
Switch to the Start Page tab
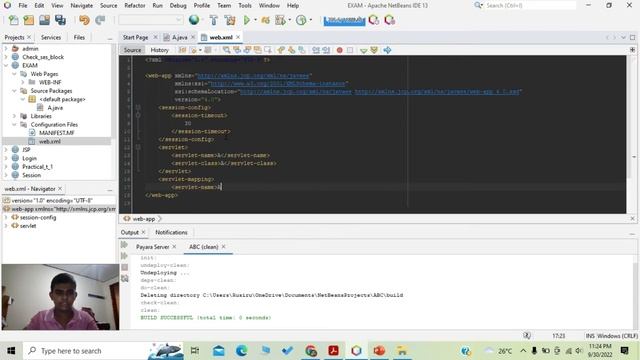pos(135,37)
